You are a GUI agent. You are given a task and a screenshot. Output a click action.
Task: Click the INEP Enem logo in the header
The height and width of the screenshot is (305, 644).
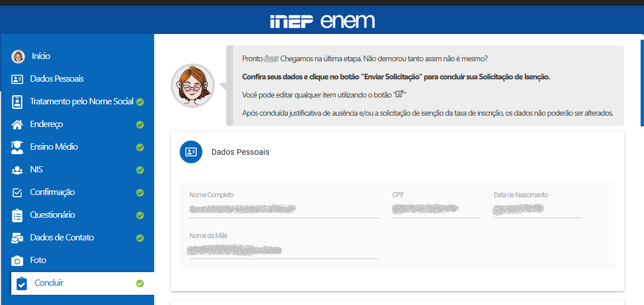322,22
